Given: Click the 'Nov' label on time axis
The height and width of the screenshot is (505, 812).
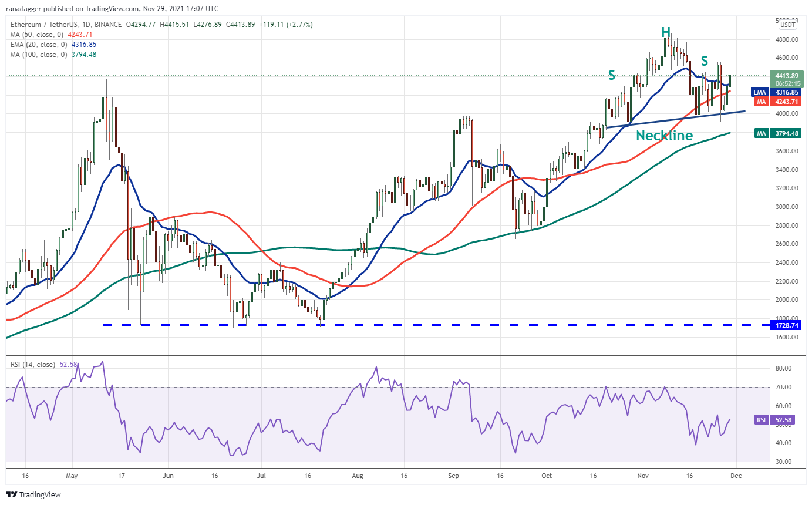Looking at the screenshot, I should click(642, 476).
